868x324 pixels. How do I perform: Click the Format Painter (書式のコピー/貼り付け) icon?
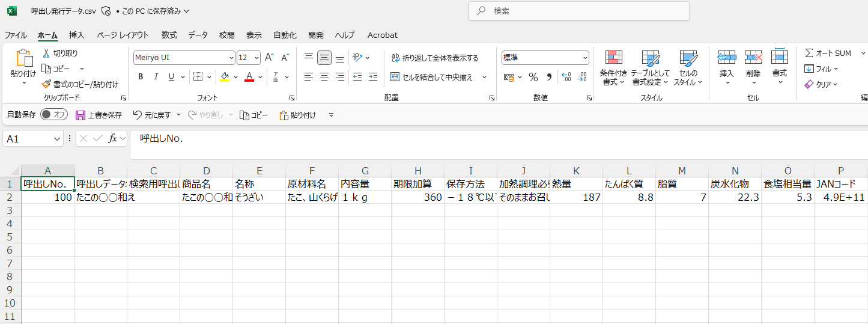[x=46, y=85]
